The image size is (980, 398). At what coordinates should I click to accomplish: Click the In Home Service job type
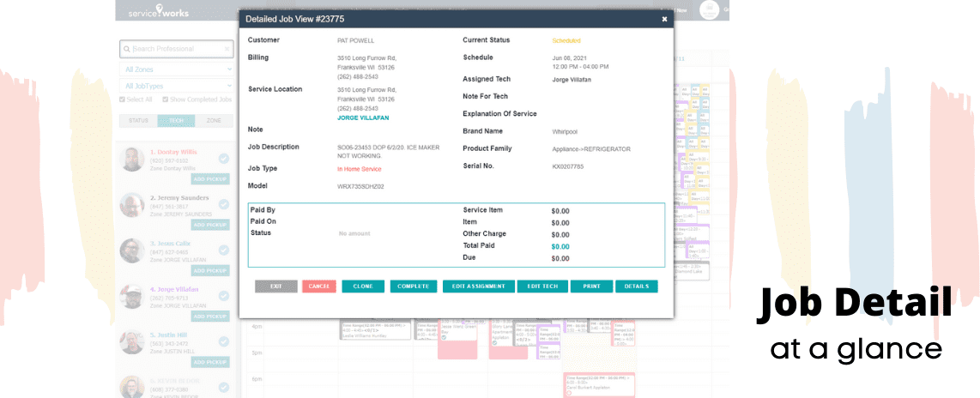[360, 169]
